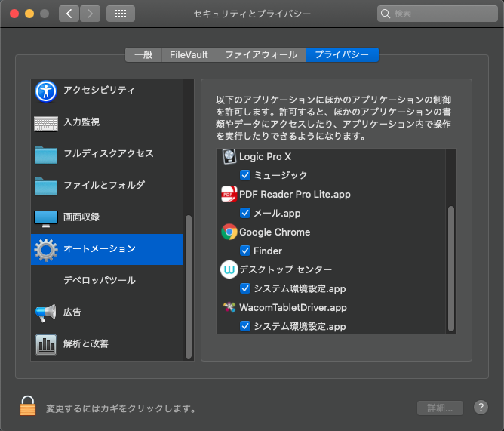Image resolution: width=504 pixels, height=431 pixels.
Task: Click the Logic Pro X app icon
Action: tap(229, 157)
